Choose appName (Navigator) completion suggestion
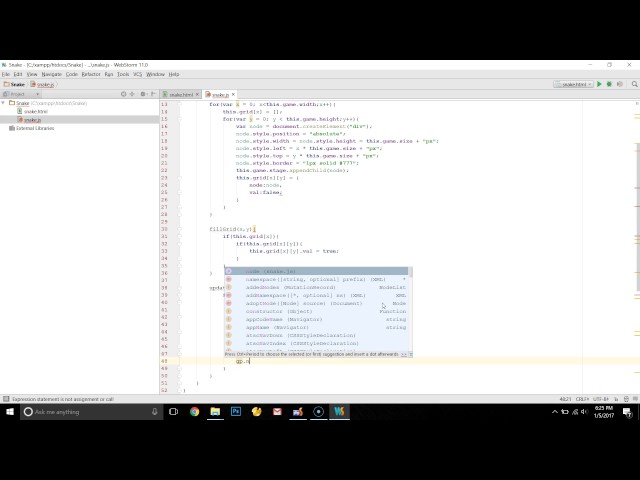Image resolution: width=640 pixels, height=480 pixels. click(316, 327)
